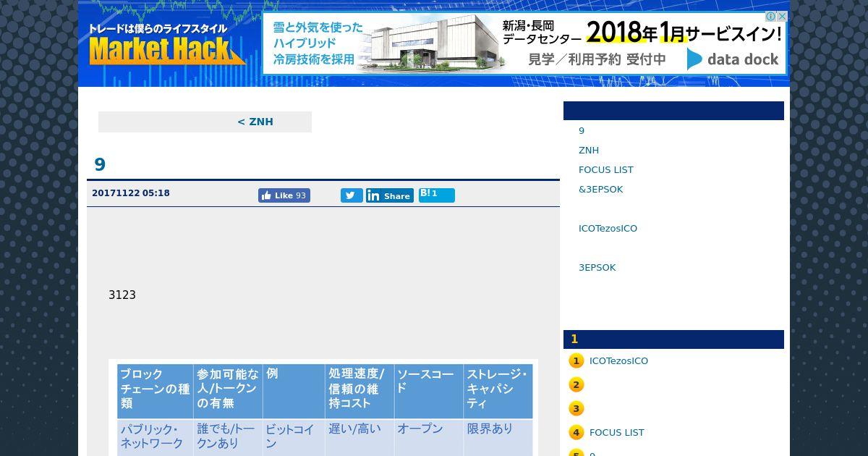868x456 pixels.
Task: Click the table cell 誰でも/トークンあり
Action: tap(228, 437)
